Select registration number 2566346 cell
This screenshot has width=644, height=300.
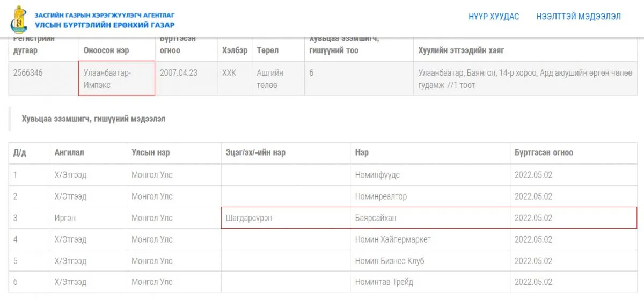pyautogui.click(x=44, y=78)
